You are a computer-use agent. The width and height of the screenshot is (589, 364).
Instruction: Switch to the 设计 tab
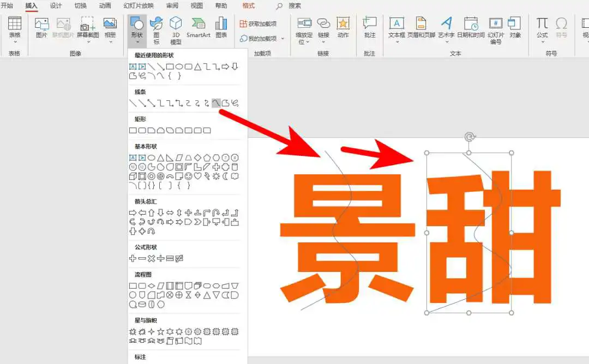[x=56, y=5]
